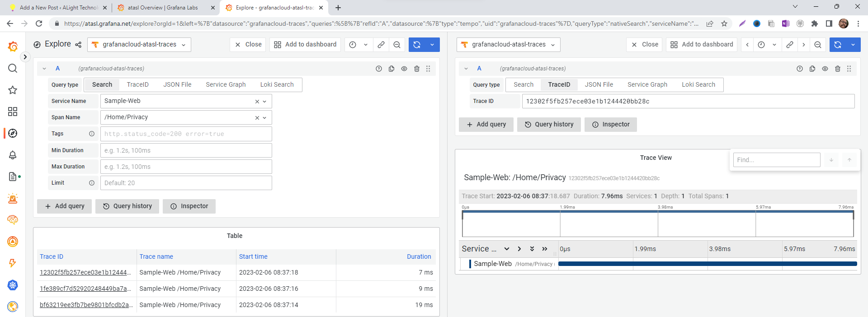Open the Kubernetes wheel icon in sidebar
This screenshot has height=317, width=868.
coord(13,285)
